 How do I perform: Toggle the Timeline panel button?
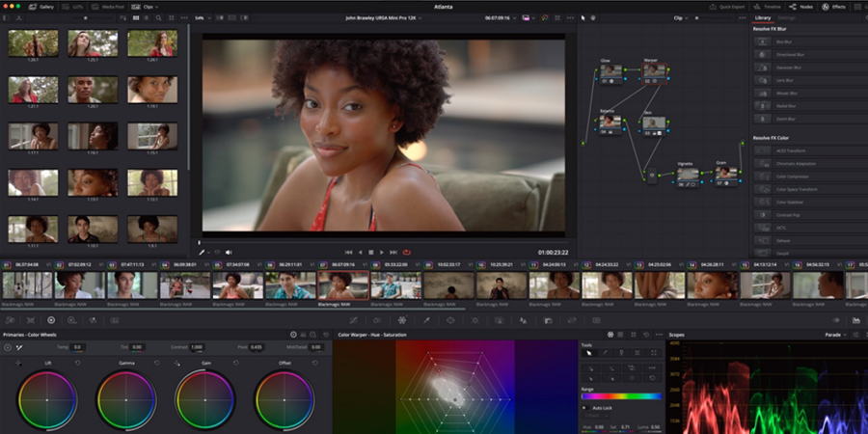pos(768,7)
